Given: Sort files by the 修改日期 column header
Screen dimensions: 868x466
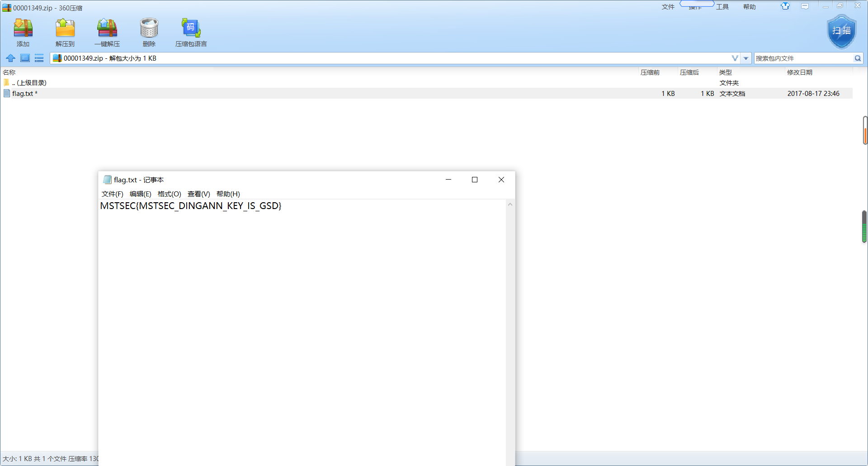Looking at the screenshot, I should pos(799,72).
